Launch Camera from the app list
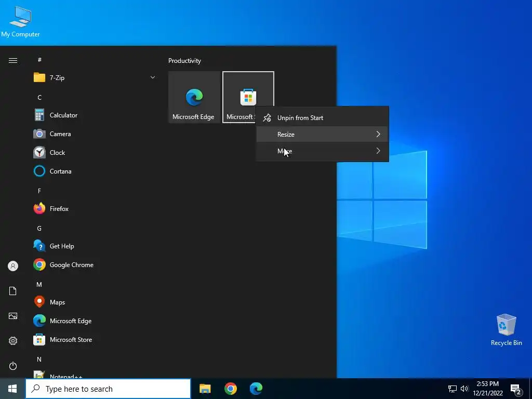 [95, 134]
